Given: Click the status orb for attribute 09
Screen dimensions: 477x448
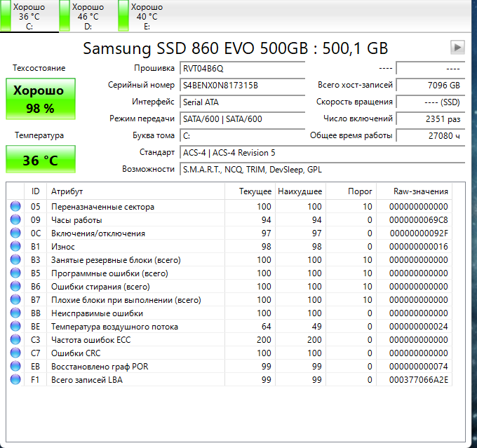Looking at the screenshot, I should (x=15, y=219).
